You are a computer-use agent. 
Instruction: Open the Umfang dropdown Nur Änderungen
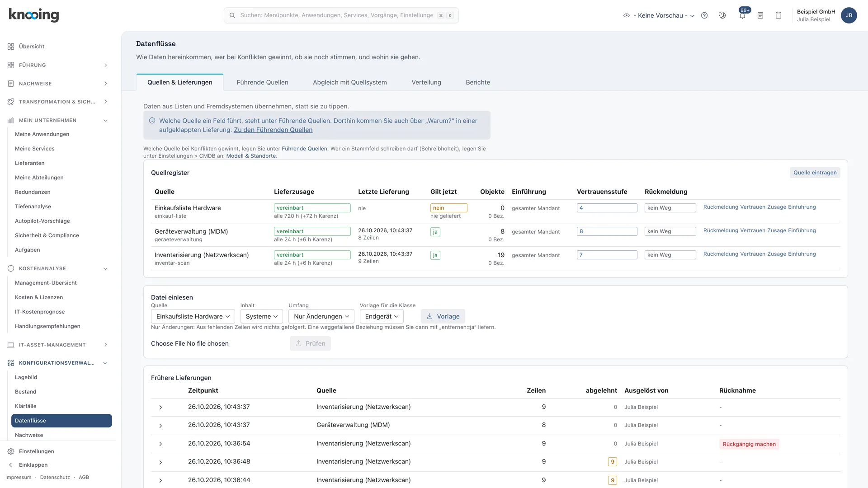pyautogui.click(x=321, y=316)
